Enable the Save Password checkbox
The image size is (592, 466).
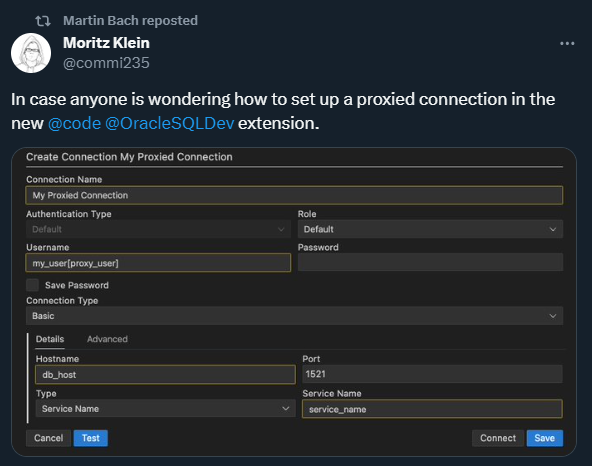coord(32,285)
